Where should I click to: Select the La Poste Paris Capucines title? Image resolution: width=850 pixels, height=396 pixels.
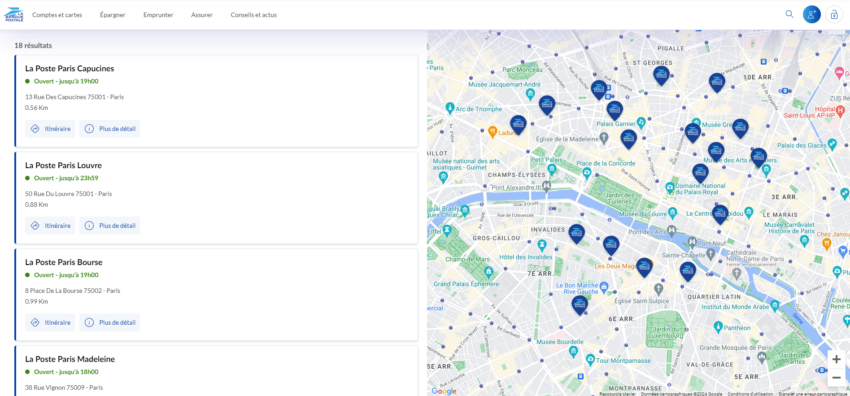click(69, 69)
